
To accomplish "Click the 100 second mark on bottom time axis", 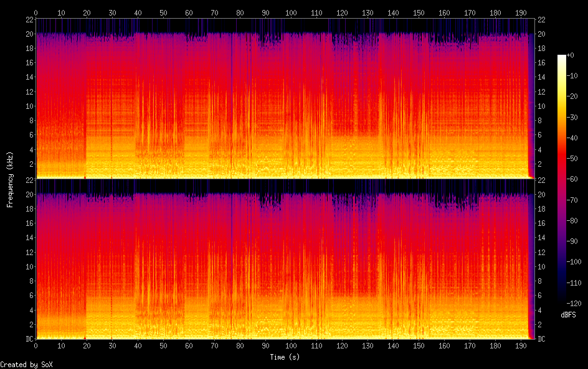I will pyautogui.click(x=292, y=344).
